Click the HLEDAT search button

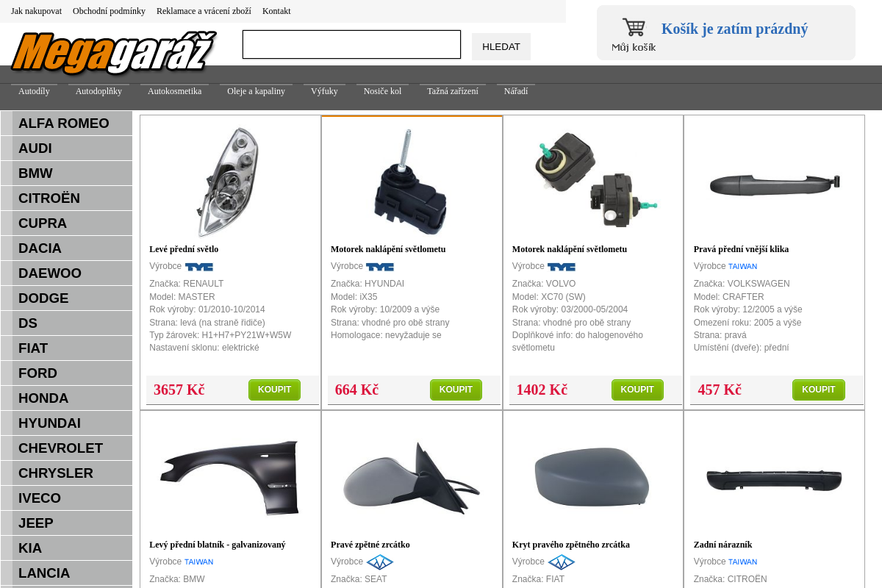click(x=501, y=47)
